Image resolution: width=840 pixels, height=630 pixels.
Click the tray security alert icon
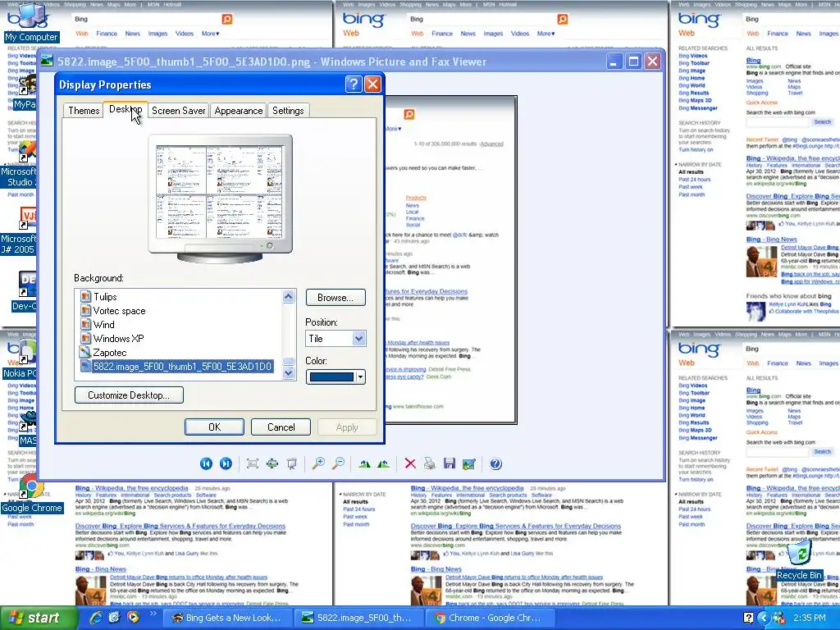(x=779, y=619)
